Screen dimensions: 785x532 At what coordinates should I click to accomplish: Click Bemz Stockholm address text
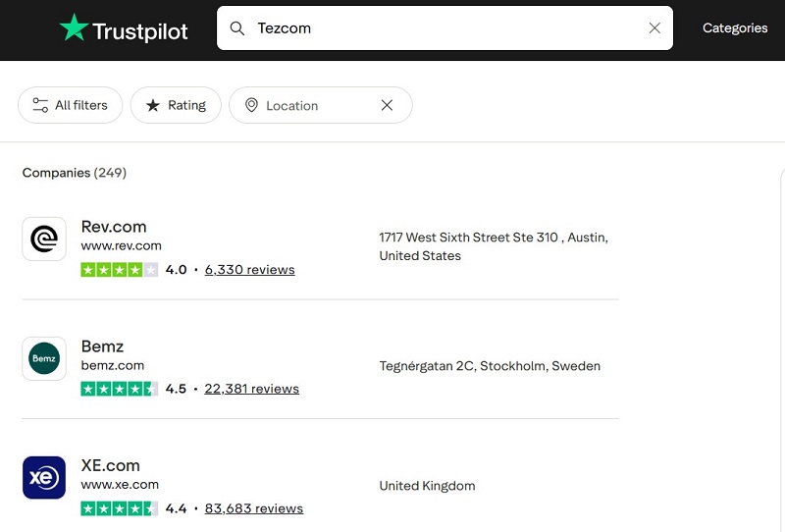(490, 366)
